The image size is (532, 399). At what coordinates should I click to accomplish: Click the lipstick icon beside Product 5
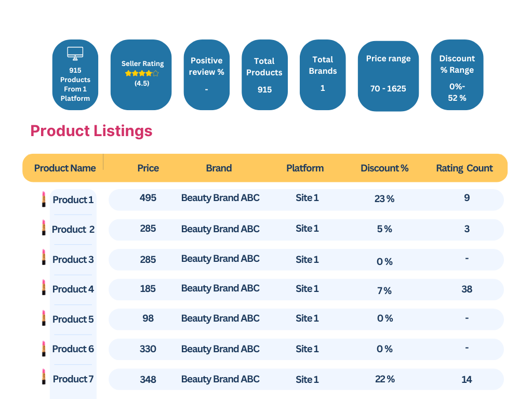point(44,318)
